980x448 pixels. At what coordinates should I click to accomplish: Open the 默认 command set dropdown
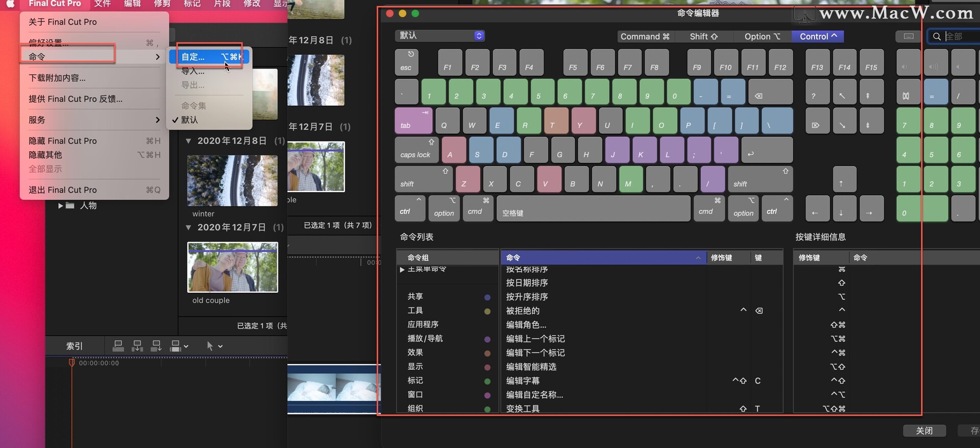pyautogui.click(x=439, y=36)
